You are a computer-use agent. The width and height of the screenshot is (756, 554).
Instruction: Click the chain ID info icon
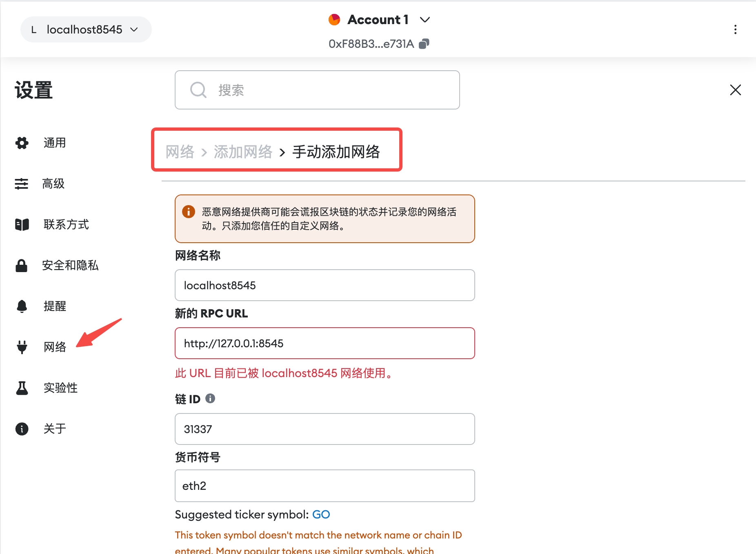coord(210,398)
